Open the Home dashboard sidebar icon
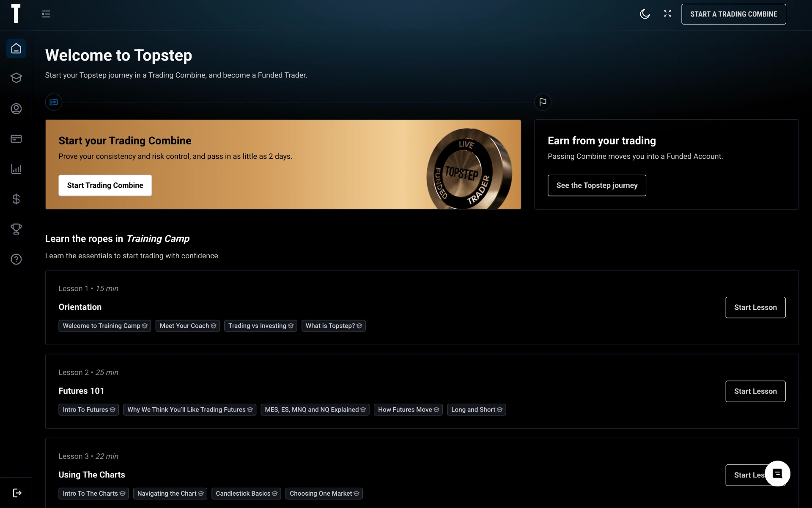Image resolution: width=812 pixels, height=508 pixels. pos(16,48)
